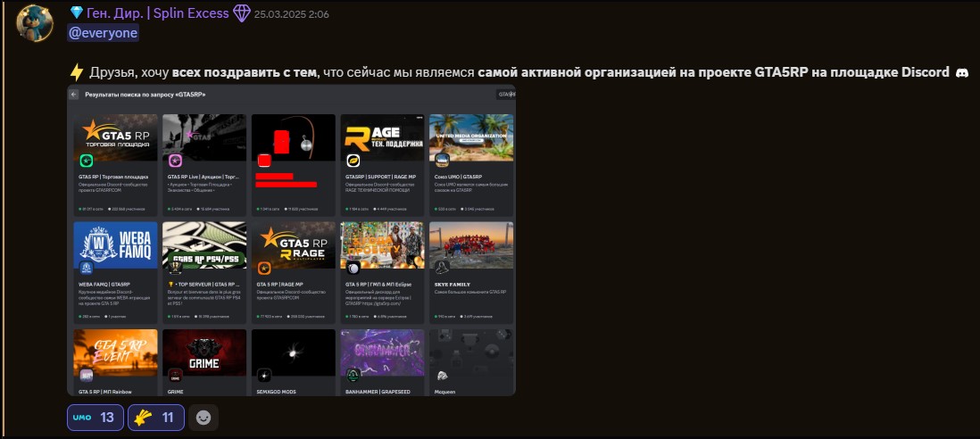Click the BANHAMMER GRAPESEED server icon
The height and width of the screenshot is (439, 980).
[x=353, y=376]
